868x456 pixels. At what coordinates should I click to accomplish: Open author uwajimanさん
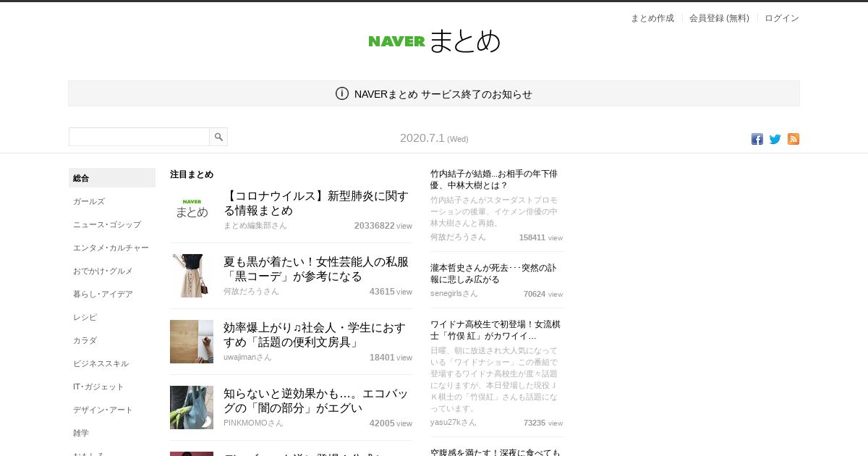click(247, 358)
